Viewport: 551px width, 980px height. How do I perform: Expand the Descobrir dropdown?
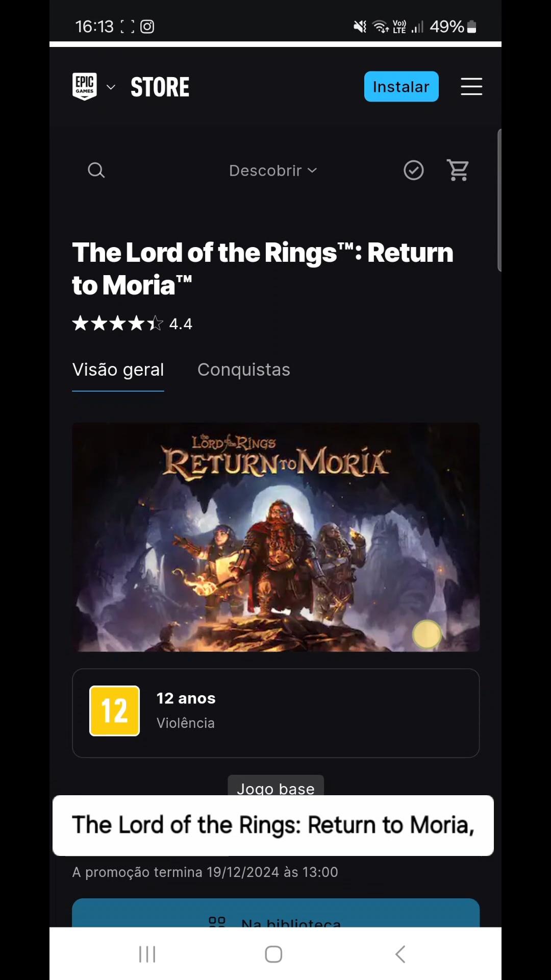(x=273, y=170)
